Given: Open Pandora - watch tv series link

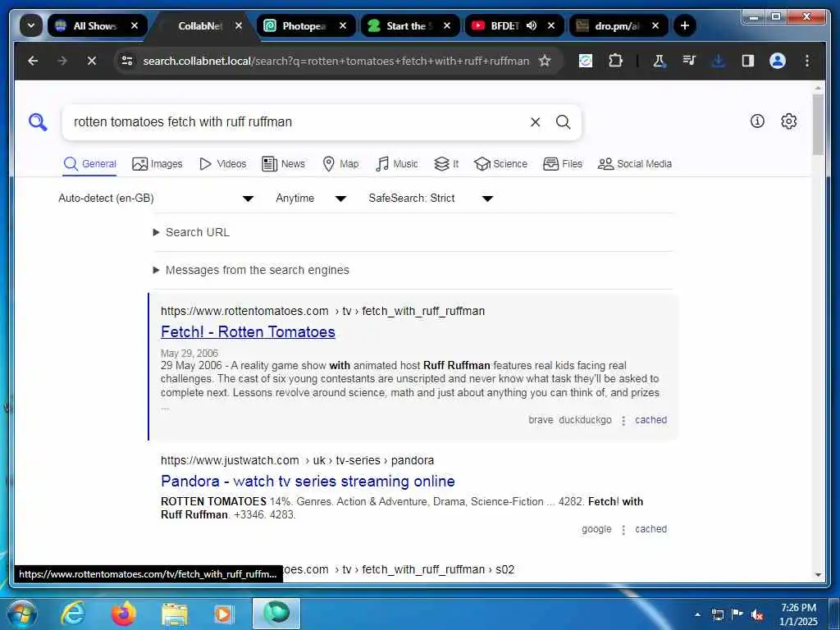Looking at the screenshot, I should 308,481.
